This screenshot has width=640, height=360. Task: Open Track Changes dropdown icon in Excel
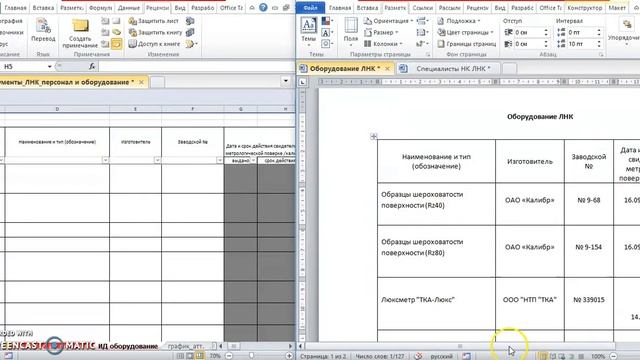coord(191,44)
